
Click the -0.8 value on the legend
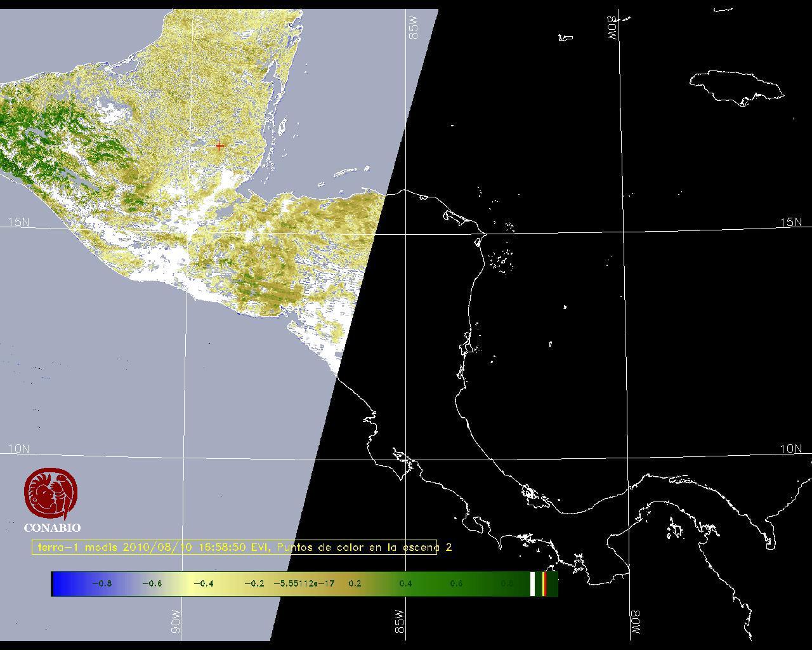coord(101,583)
